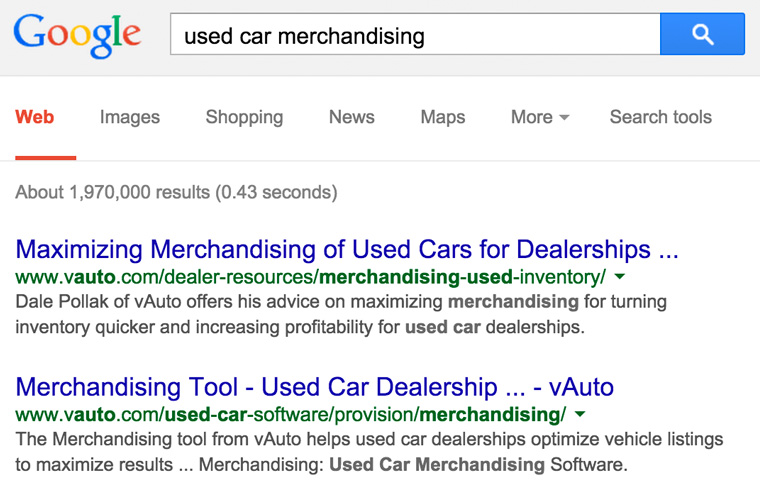Open the Maximizing Merchandising of Used Cars result
Image resolution: width=760 pixels, height=495 pixels.
347,250
